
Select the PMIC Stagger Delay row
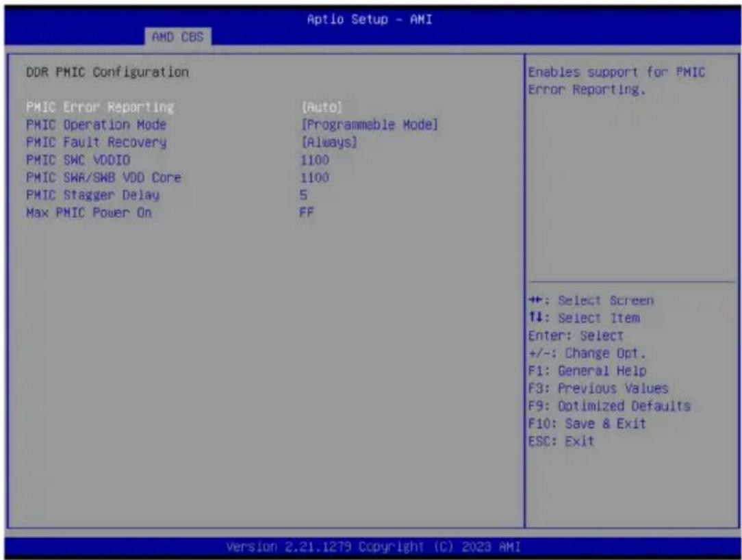pyautogui.click(x=93, y=195)
